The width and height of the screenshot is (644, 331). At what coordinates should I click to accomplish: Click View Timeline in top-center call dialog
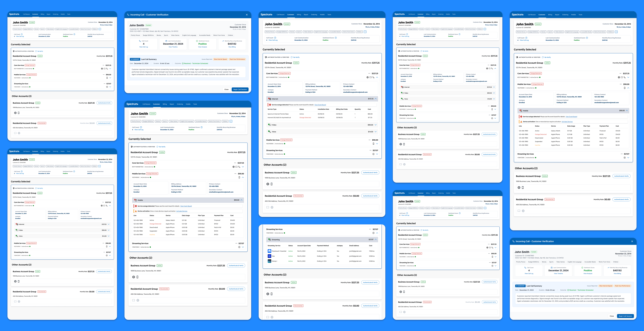(x=173, y=47)
